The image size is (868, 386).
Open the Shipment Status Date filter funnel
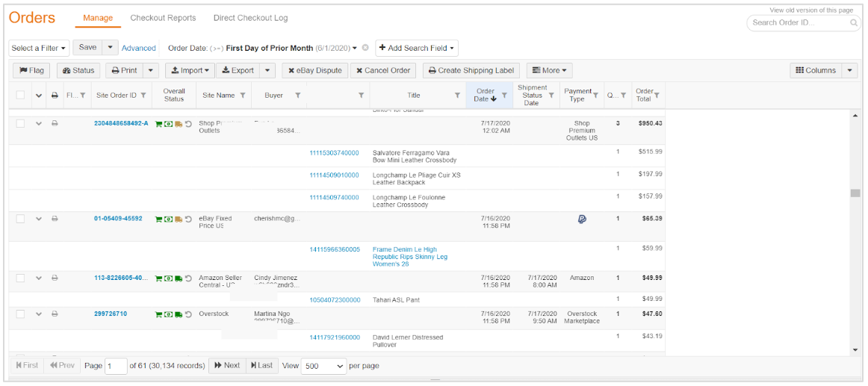point(551,95)
